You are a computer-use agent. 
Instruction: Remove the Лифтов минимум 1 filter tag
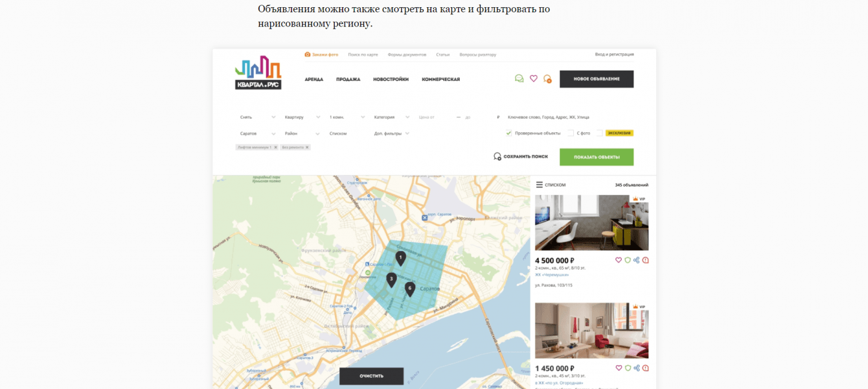[x=275, y=147]
